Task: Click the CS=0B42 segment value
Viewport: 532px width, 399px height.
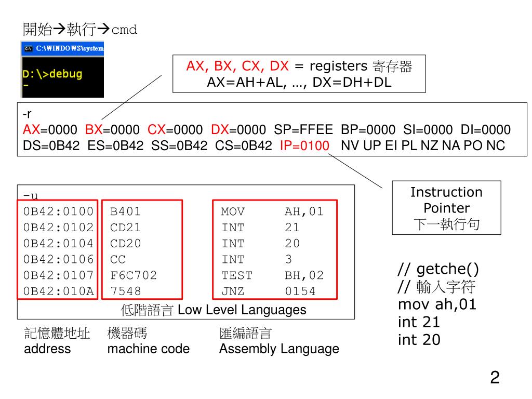Action: [x=244, y=145]
